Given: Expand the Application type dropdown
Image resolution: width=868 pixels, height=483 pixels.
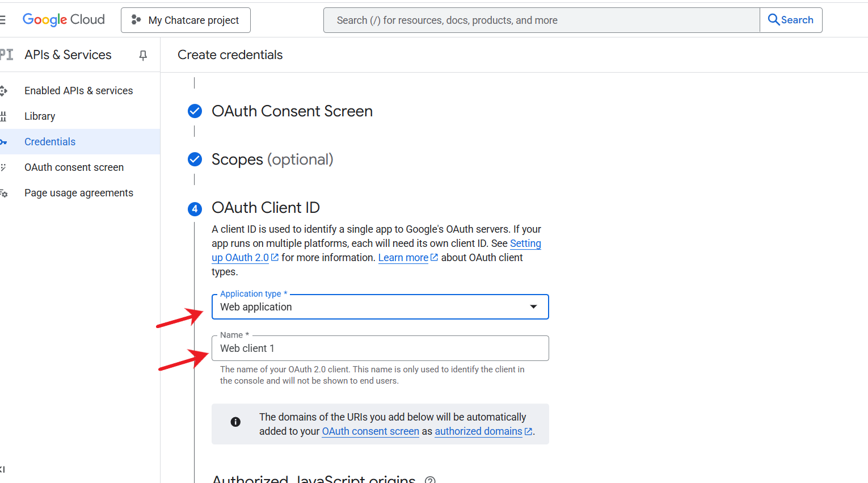Looking at the screenshot, I should [380, 306].
